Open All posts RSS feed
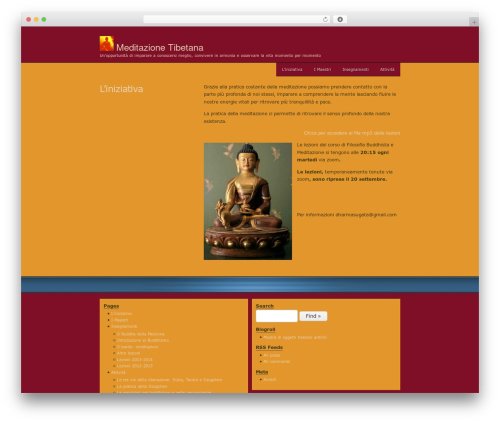Viewport: 500px width, 423px height. (x=272, y=355)
